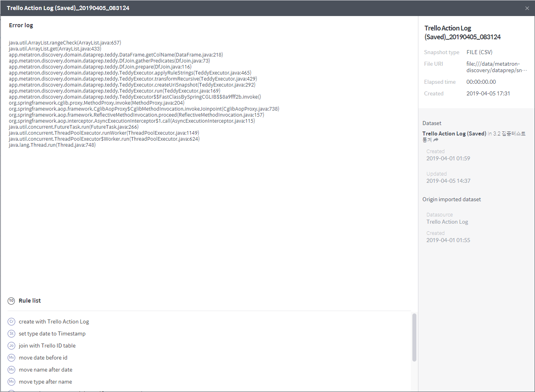This screenshot has width=535, height=392.
Task: Click the ArrayList.rangeCheck stack trace line
Action: click(x=65, y=43)
